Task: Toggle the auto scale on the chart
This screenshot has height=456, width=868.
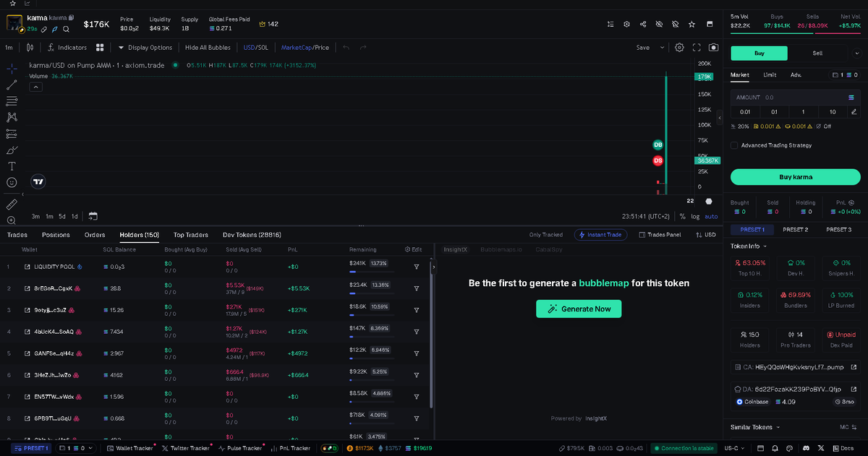Action: 711,216
